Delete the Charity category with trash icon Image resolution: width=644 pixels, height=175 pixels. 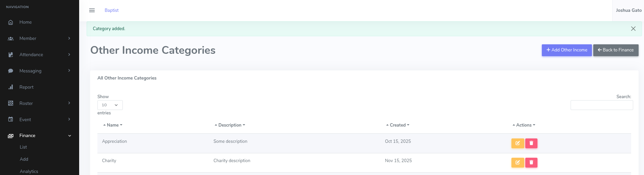click(531, 162)
